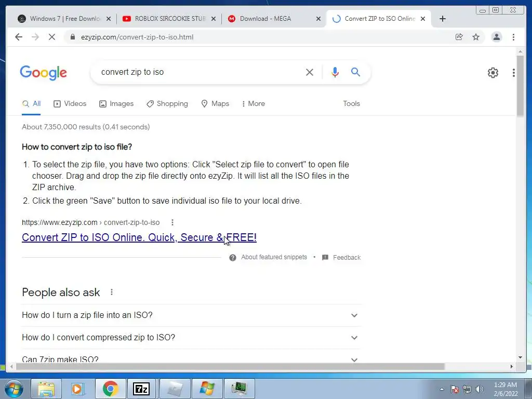Click the vertical scrollbar thumb

coord(520,86)
